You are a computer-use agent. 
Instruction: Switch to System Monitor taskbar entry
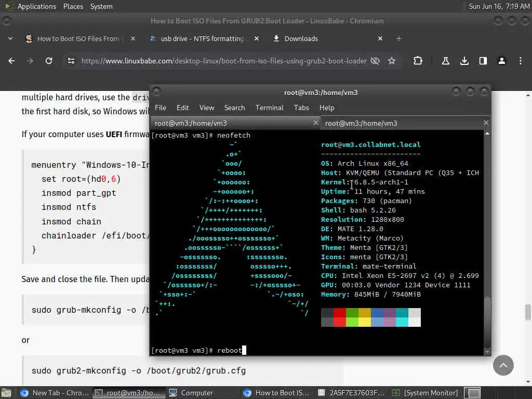[x=425, y=393]
